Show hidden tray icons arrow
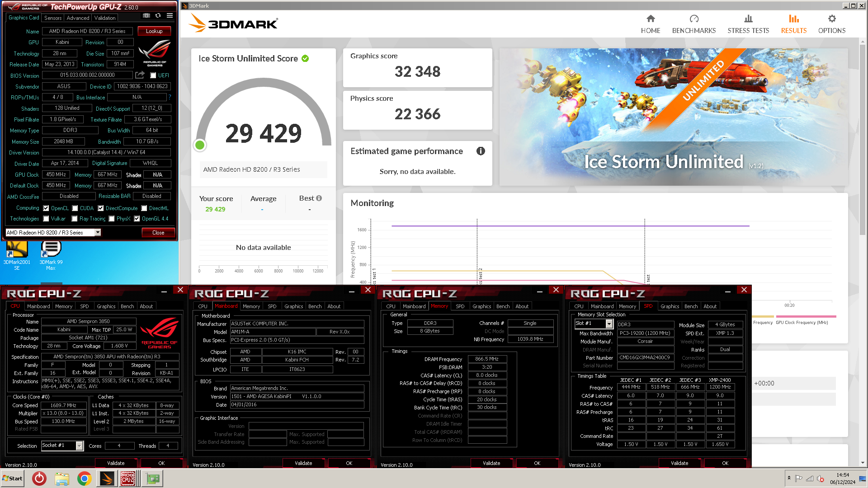 (x=789, y=478)
